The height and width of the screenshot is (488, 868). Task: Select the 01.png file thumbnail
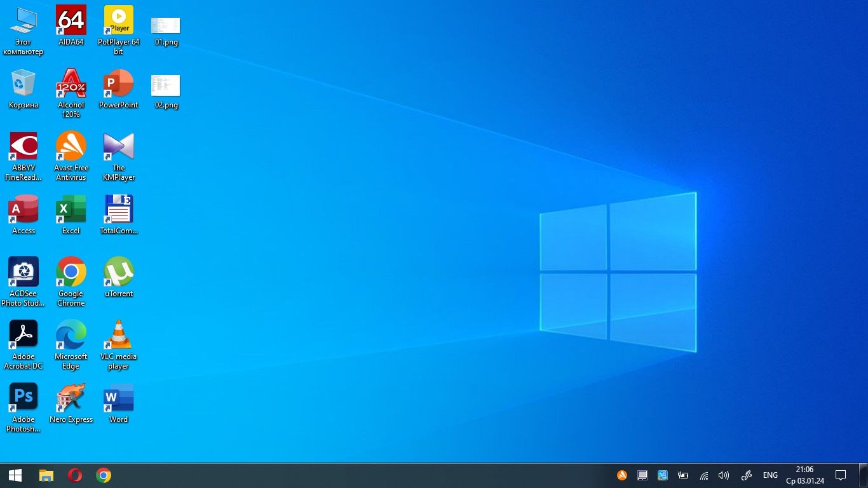166,31
